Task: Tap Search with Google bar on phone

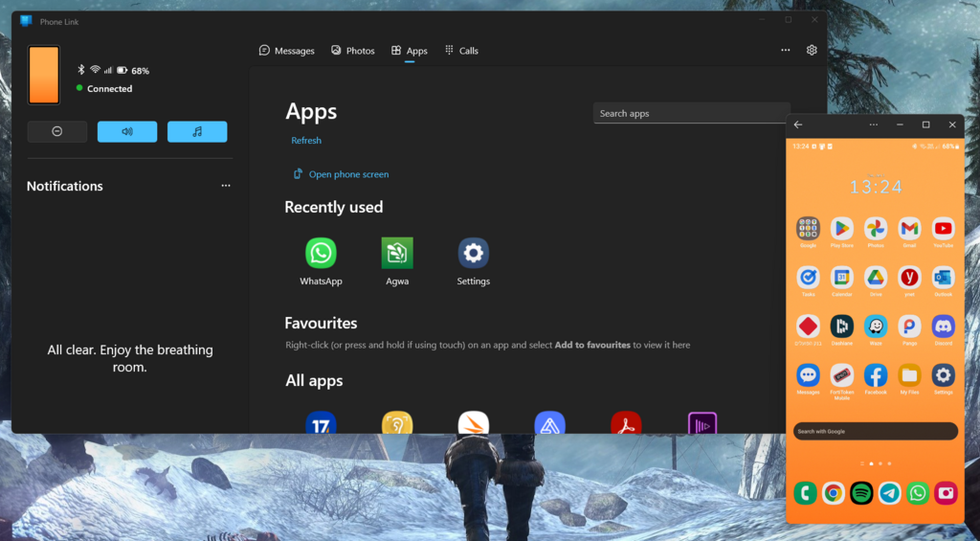Action: (x=875, y=431)
